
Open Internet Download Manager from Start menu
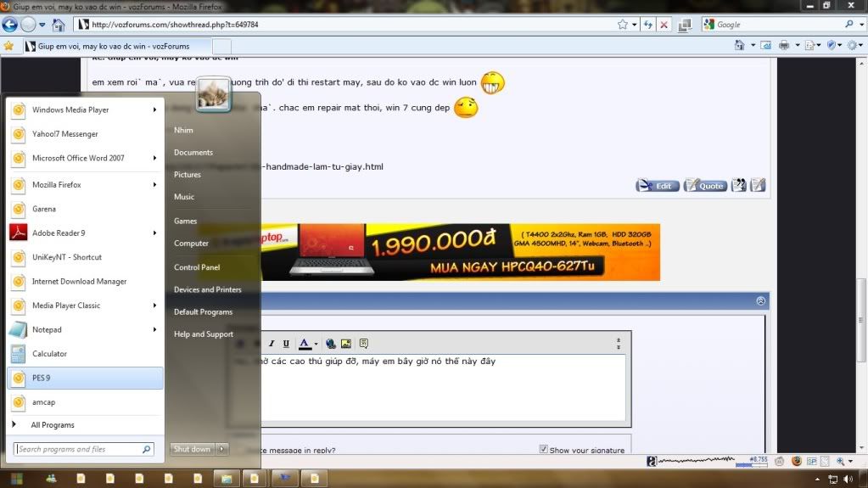(85, 282)
